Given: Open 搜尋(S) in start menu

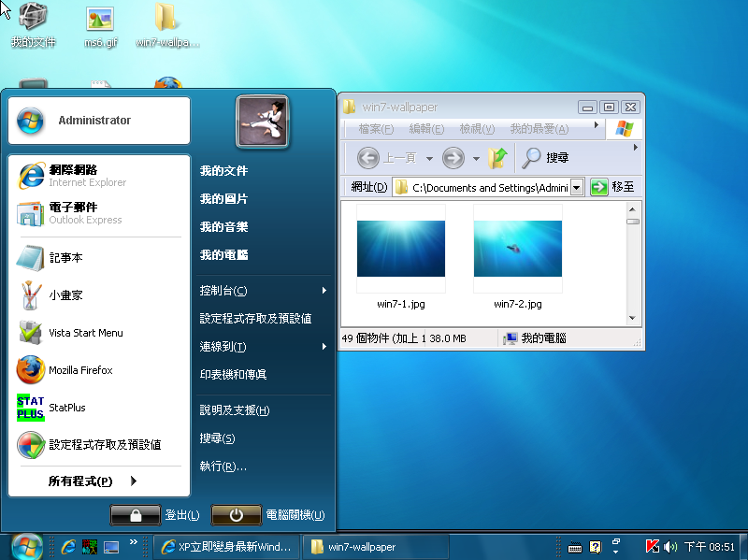Looking at the screenshot, I should [218, 438].
